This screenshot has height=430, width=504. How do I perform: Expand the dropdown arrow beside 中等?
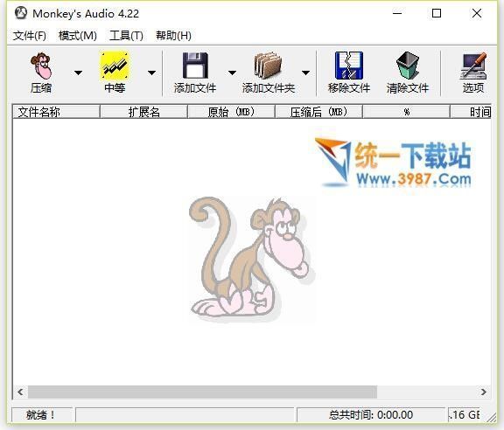[151, 73]
